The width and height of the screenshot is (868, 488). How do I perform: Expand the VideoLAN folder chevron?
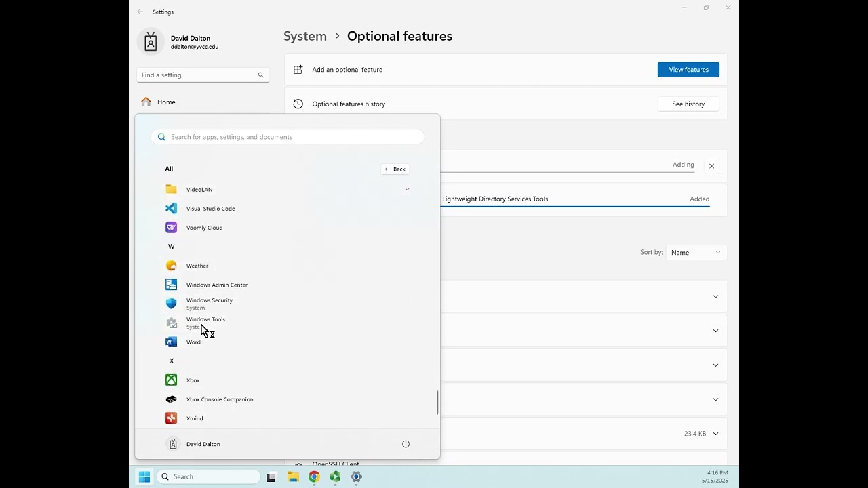pos(407,190)
